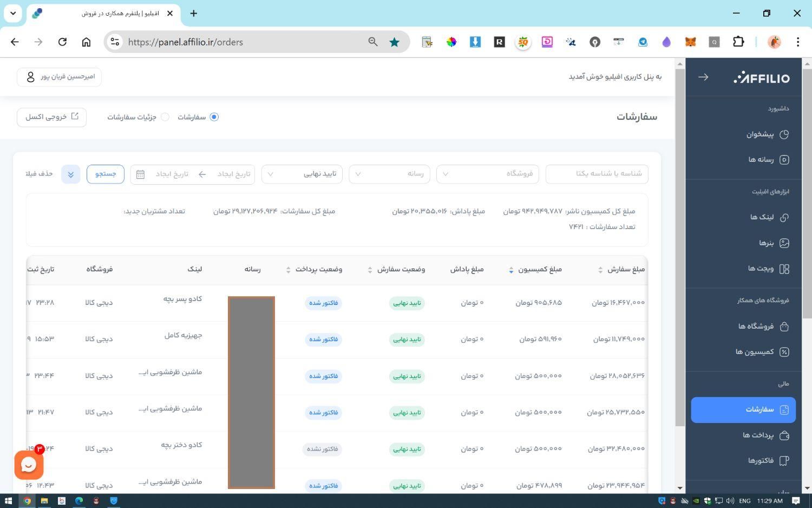Sort by وضعیت پرداخت column
This screenshot has height=508, width=812.
[x=288, y=270]
